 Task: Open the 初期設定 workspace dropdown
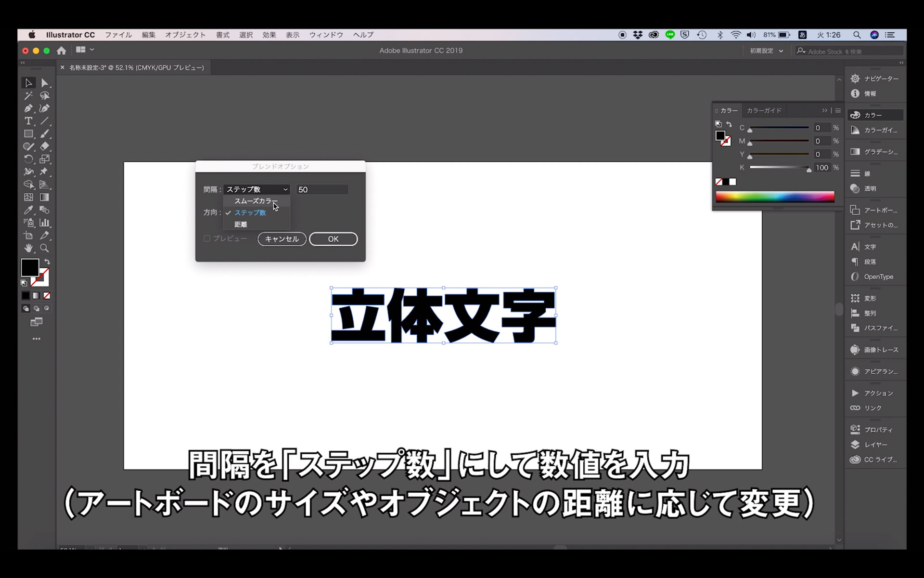[x=766, y=51]
